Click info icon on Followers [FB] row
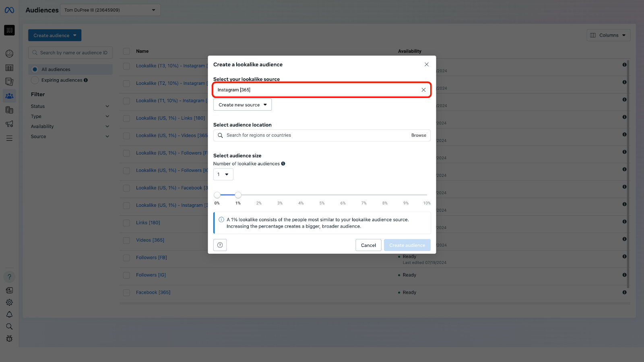 point(624,256)
